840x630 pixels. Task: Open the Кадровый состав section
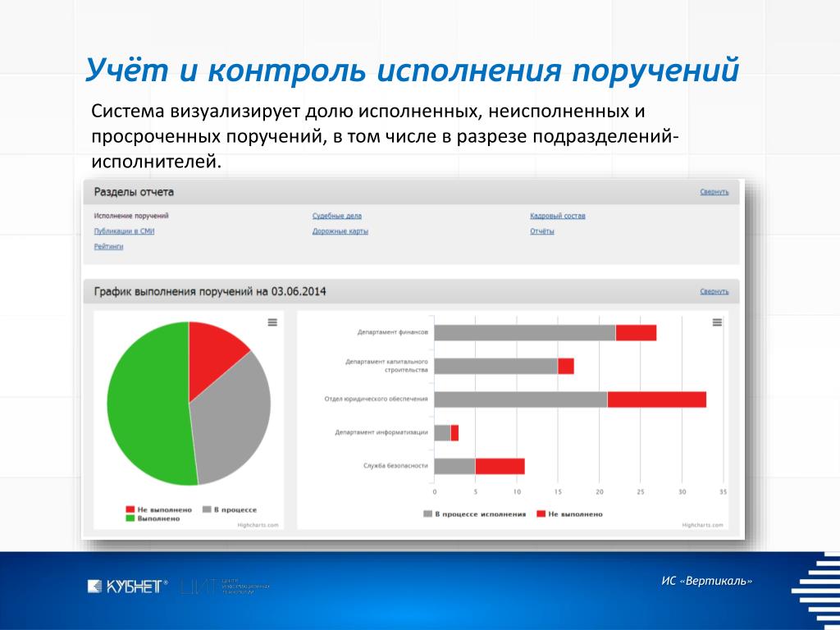tap(558, 216)
